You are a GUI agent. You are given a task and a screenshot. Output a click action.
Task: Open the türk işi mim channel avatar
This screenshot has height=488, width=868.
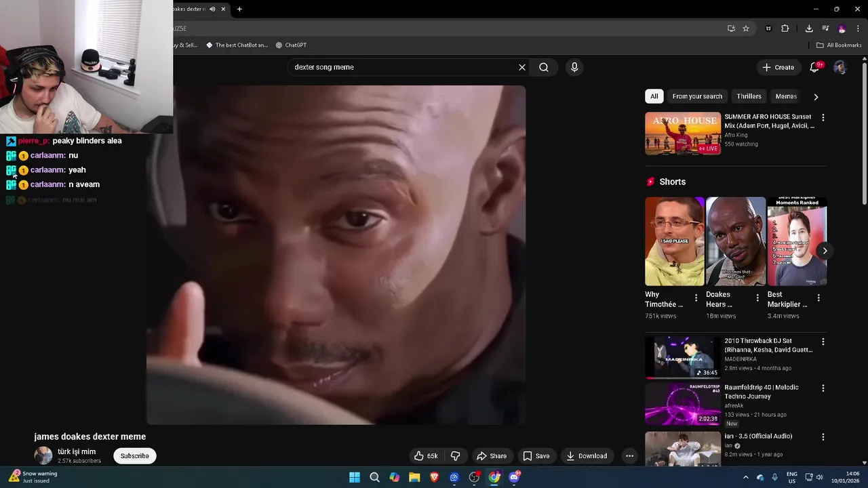pos(43,455)
